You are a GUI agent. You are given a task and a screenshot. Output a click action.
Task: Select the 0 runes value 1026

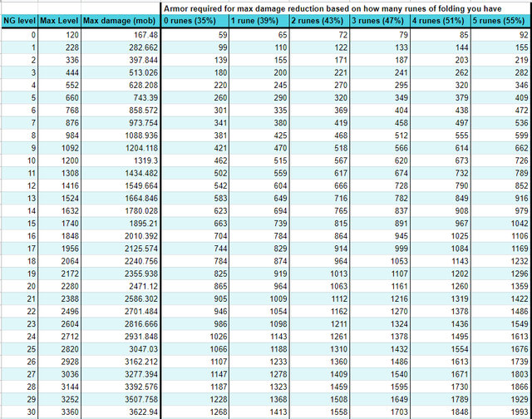tap(195, 336)
